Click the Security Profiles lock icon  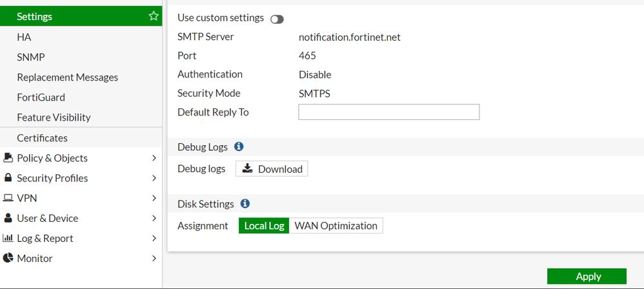coord(8,178)
